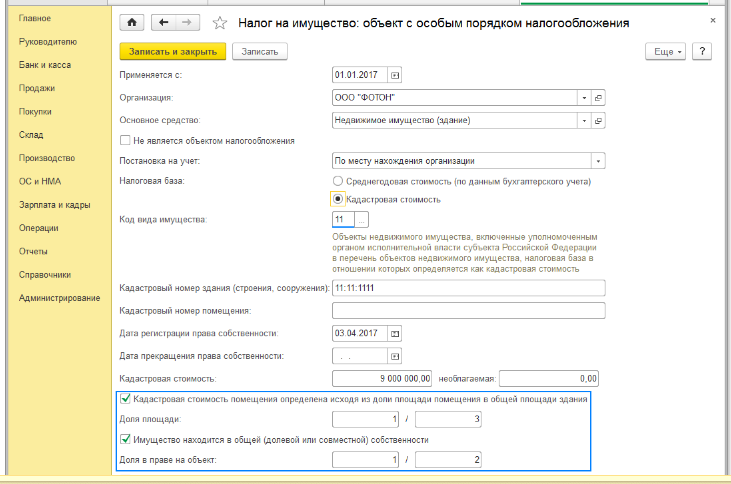Open the 'Еще' dropdown menu

(x=666, y=51)
